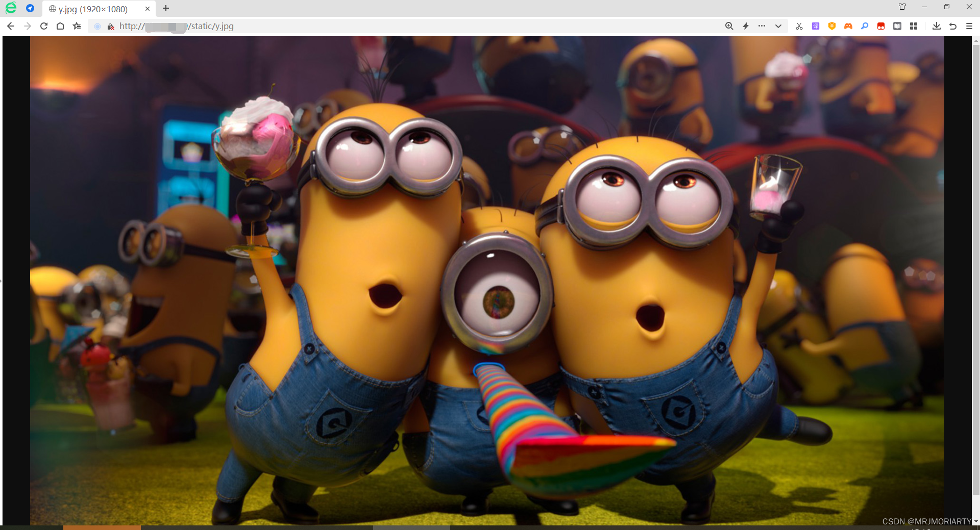Go back to the previous page
The image size is (980, 530).
tap(11, 26)
